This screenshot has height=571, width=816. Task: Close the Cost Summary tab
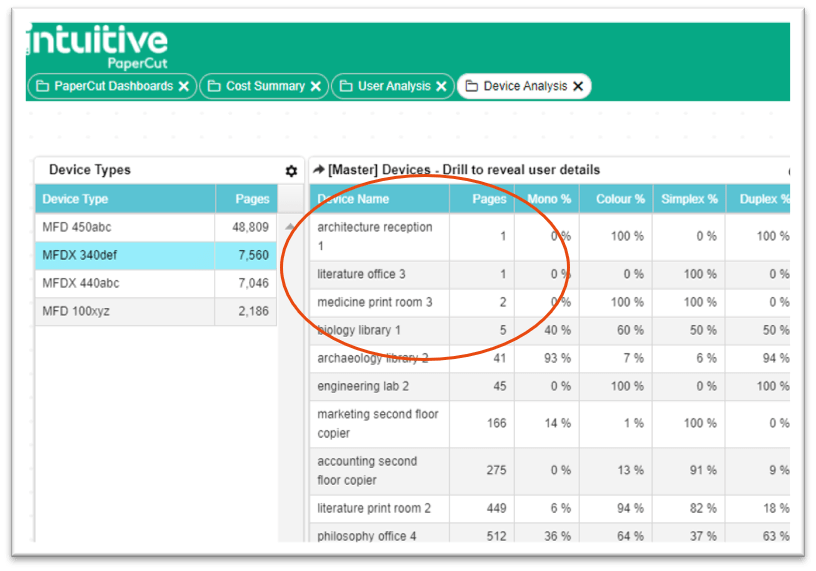[x=315, y=86]
